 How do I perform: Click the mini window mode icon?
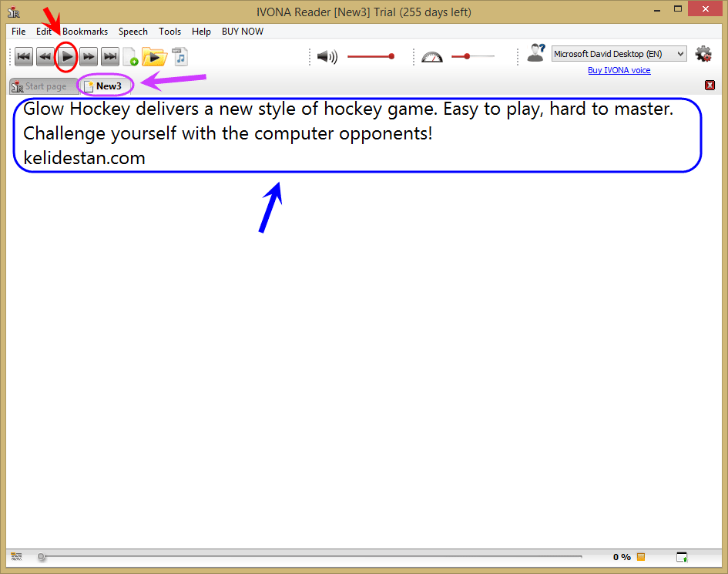(682, 557)
